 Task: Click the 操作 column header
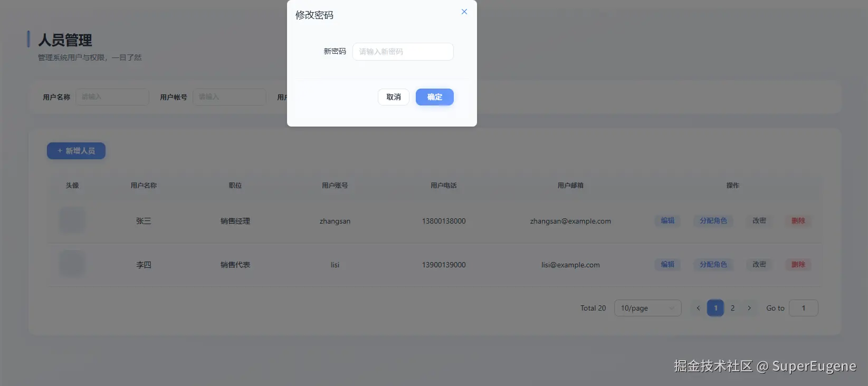coord(733,186)
